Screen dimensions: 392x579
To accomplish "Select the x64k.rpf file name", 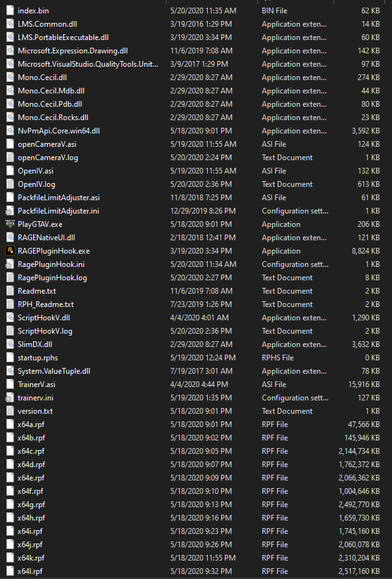I will pyautogui.click(x=31, y=557).
